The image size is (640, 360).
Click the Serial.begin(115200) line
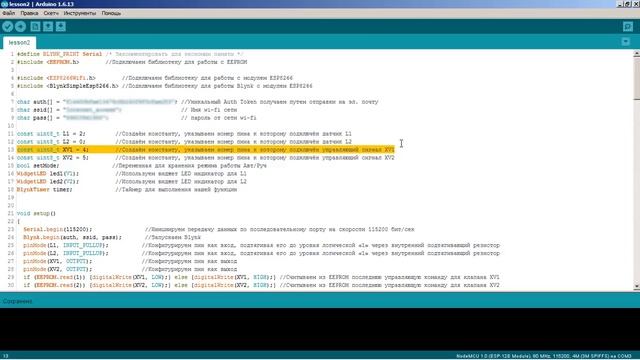pos(219,229)
